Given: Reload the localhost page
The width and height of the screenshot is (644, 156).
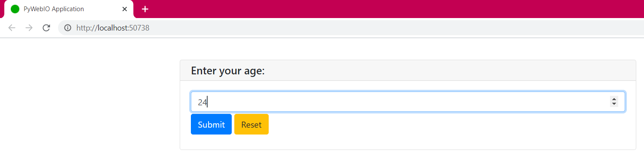Looking at the screenshot, I should tap(46, 28).
